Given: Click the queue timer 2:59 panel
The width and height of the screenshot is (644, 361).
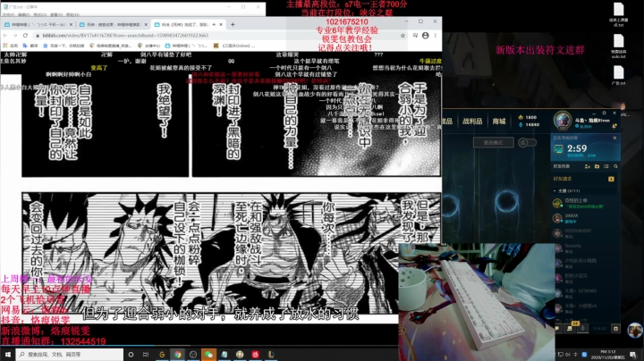Looking at the screenshot, I should (x=584, y=148).
